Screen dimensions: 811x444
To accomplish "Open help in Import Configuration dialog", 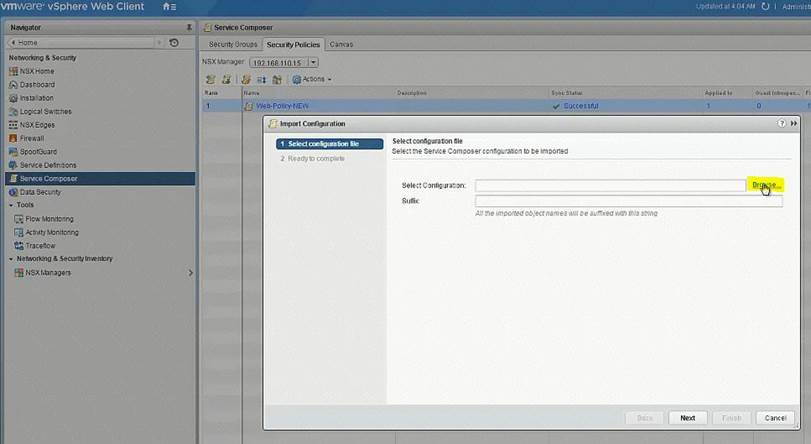I will click(781, 123).
